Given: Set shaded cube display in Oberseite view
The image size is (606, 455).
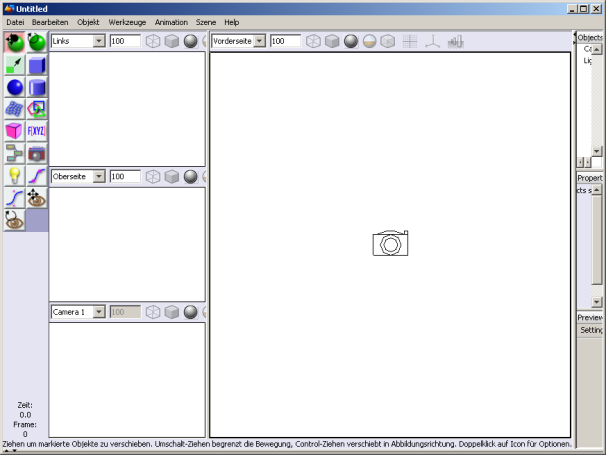Looking at the screenshot, I should click(x=172, y=177).
